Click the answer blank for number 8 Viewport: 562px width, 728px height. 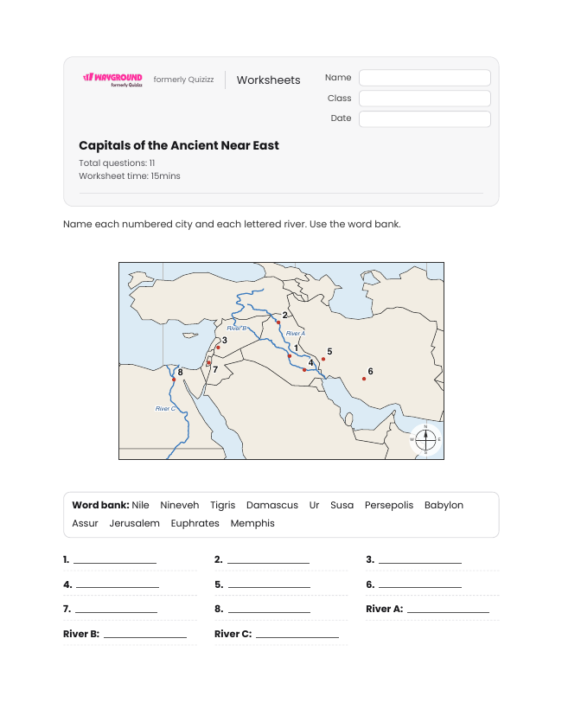click(270, 609)
